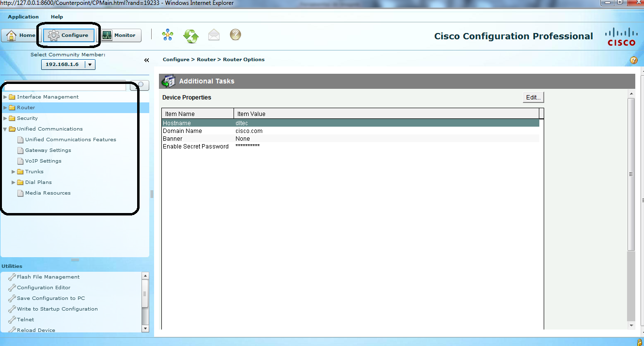Click the envelope feedback icon in toolbar
Viewport: 644px width, 346px height.
[214, 35]
